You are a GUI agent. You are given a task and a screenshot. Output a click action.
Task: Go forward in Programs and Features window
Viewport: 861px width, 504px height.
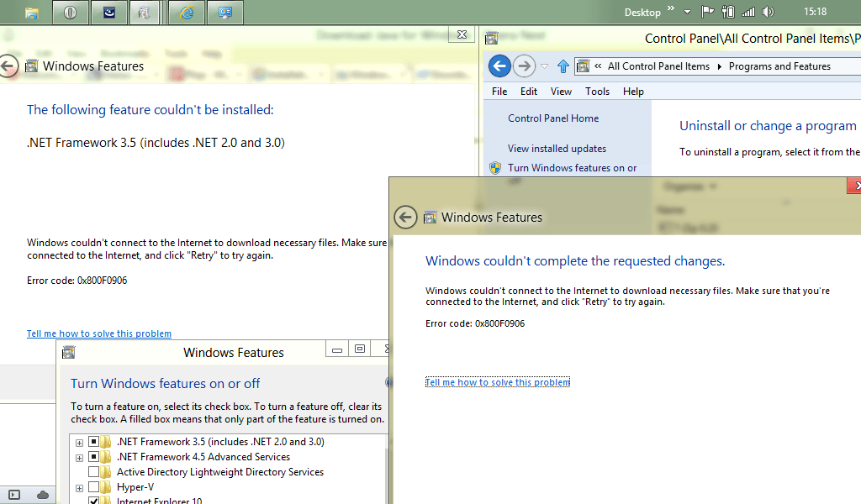[x=525, y=66]
